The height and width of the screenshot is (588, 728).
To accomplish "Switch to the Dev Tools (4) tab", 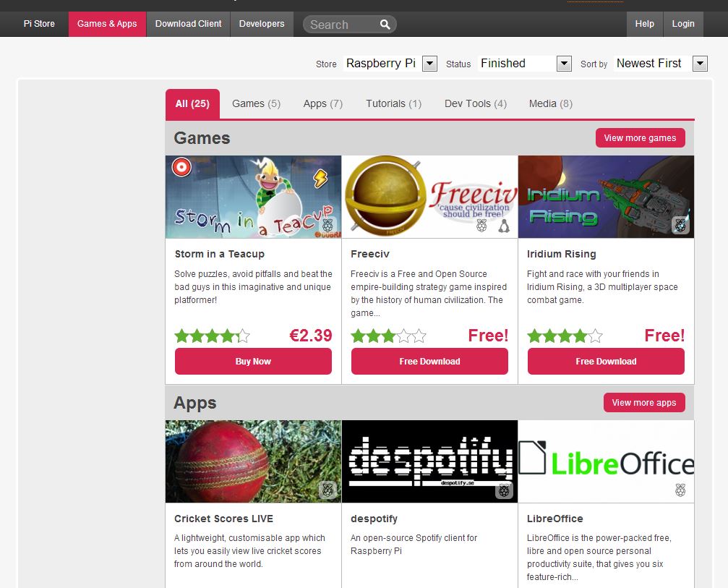I will point(476,103).
